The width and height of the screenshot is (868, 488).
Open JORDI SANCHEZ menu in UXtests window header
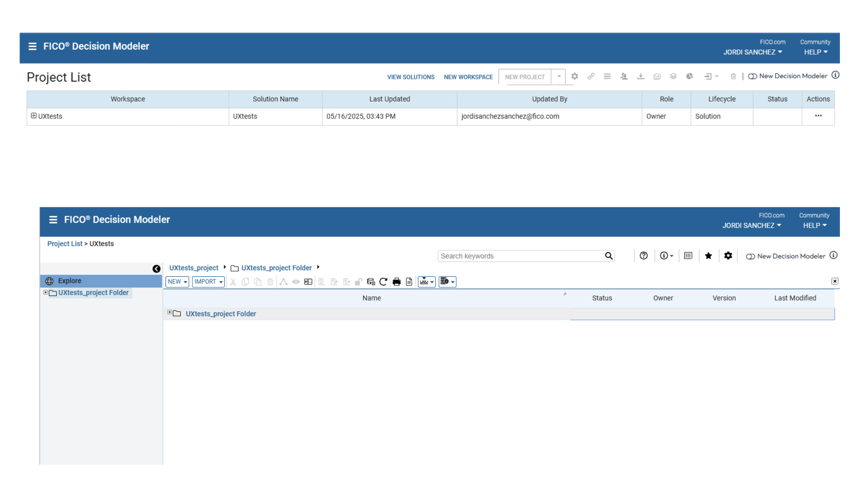pyautogui.click(x=752, y=226)
